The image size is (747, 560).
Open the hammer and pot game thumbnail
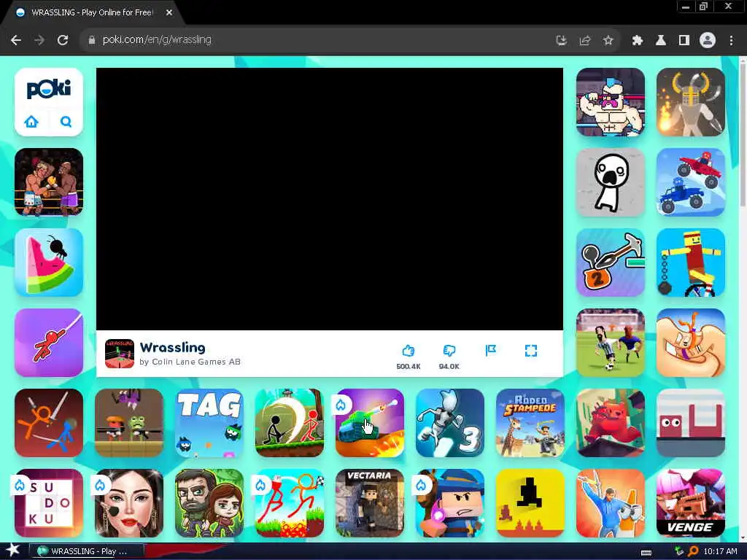tap(611, 262)
